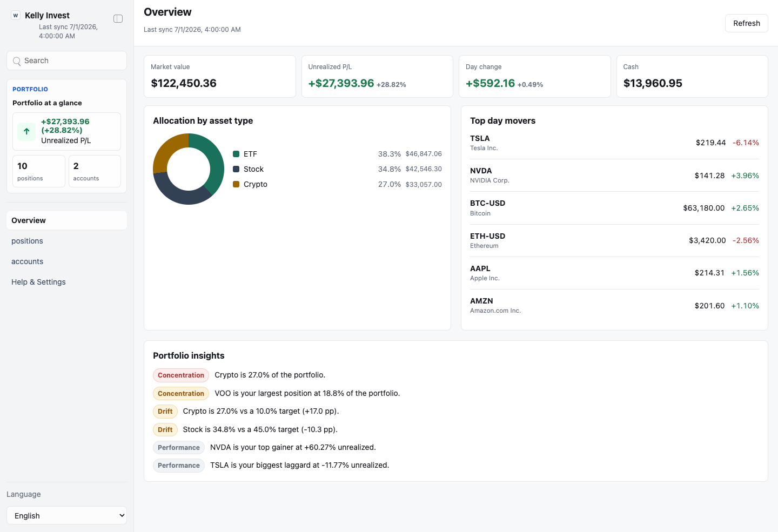Image resolution: width=778 pixels, height=532 pixels.
Task: Click the PORTFOLIO label in the sidebar
Action: click(30, 89)
